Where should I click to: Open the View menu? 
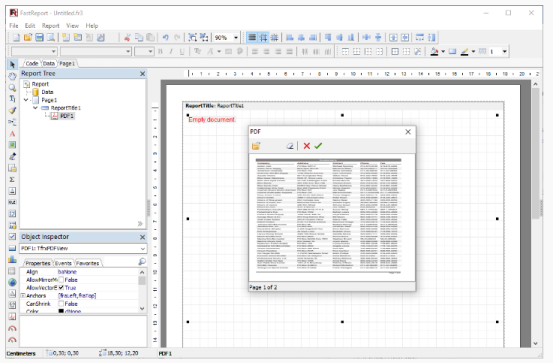(x=72, y=26)
